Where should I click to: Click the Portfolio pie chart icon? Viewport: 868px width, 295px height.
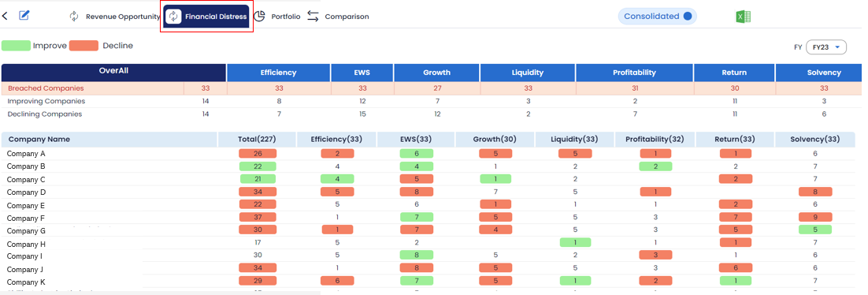[259, 16]
